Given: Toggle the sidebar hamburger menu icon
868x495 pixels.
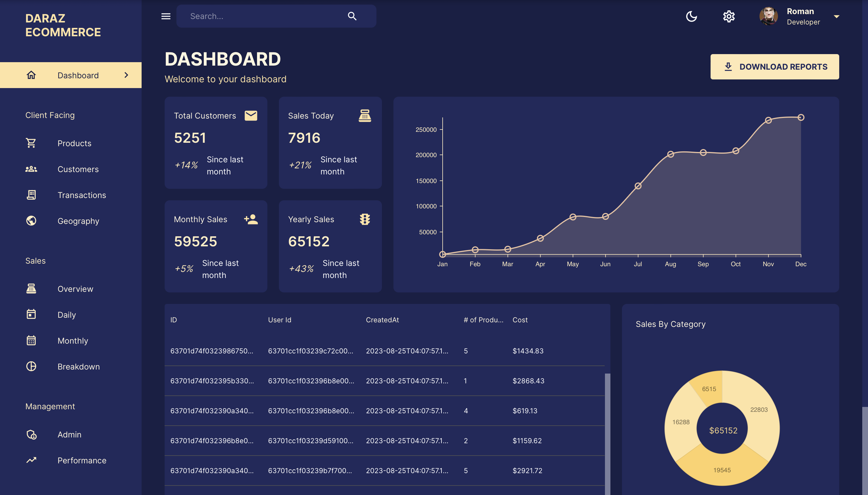Looking at the screenshot, I should pyautogui.click(x=165, y=16).
